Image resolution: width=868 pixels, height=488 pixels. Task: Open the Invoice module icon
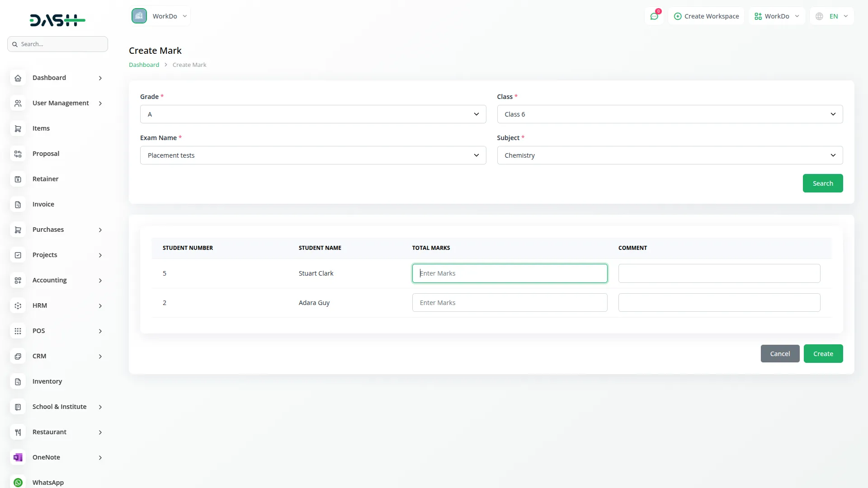click(18, 204)
